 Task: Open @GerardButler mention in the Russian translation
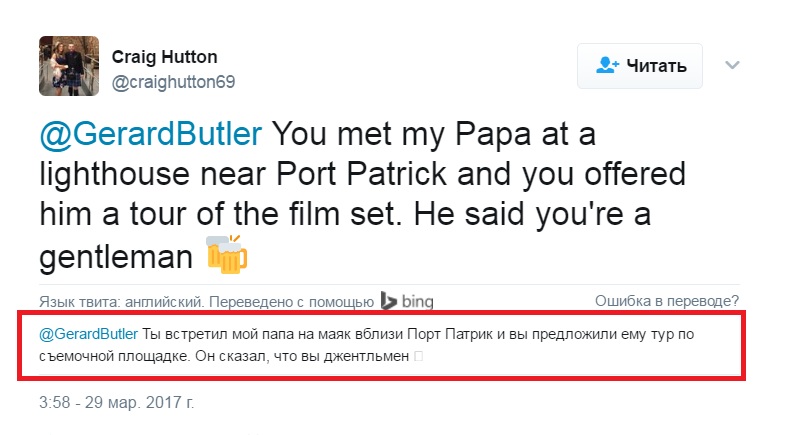[x=87, y=334]
